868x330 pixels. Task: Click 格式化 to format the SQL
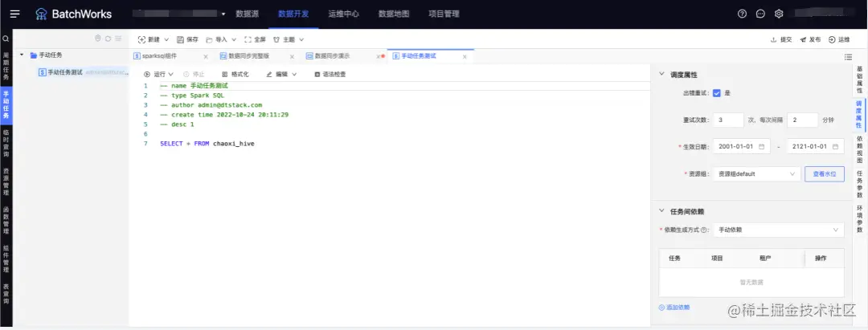click(235, 74)
